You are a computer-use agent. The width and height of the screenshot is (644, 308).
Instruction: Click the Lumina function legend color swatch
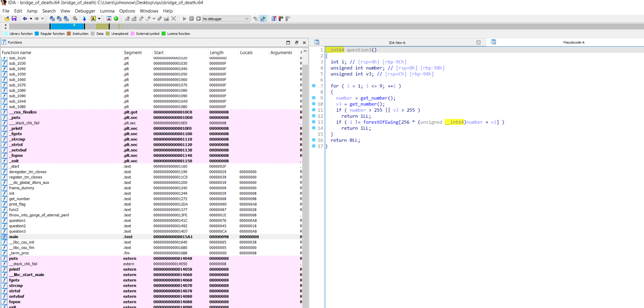tap(164, 34)
